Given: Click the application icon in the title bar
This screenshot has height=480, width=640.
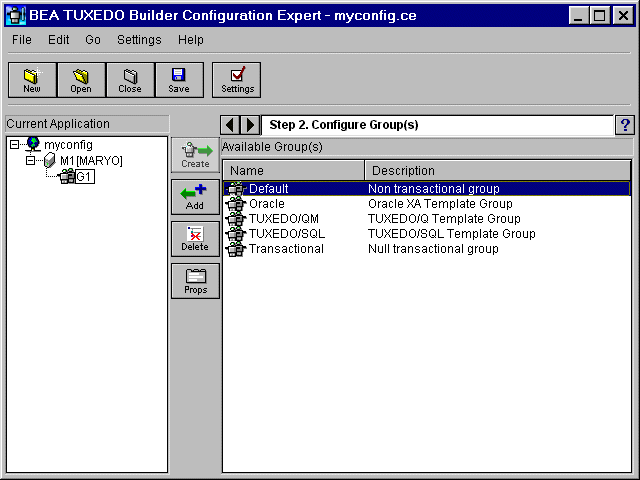Looking at the screenshot, I should tap(16, 16).
